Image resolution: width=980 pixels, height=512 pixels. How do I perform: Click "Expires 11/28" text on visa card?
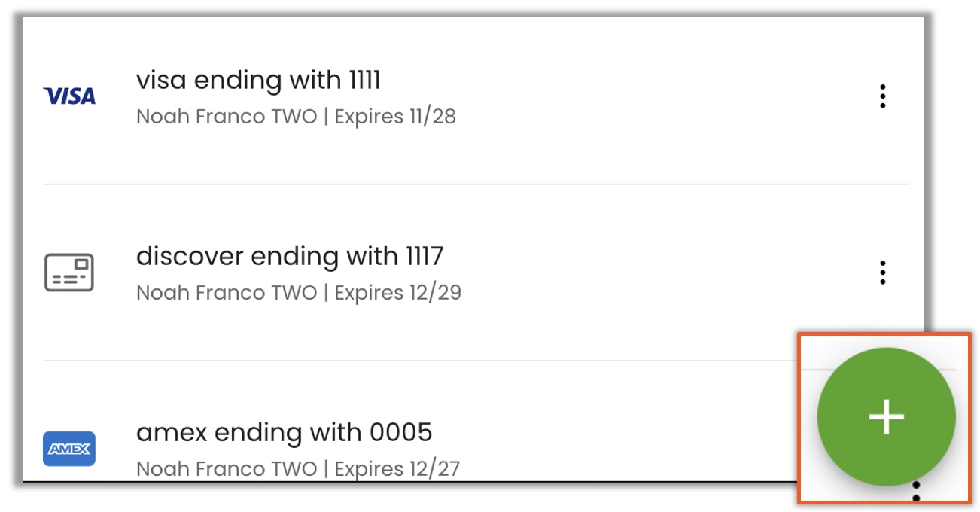tap(395, 117)
